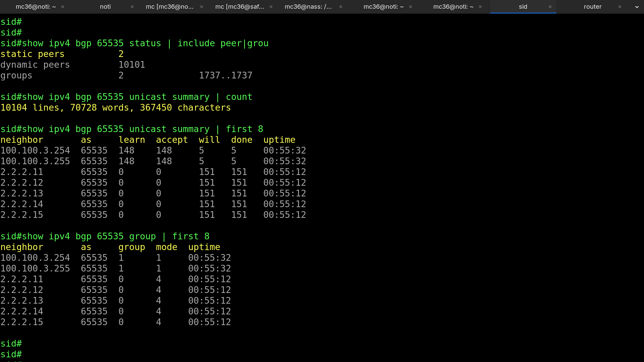This screenshot has width=644, height=362.
Task: Switch to the router tab
Action: click(x=592, y=7)
